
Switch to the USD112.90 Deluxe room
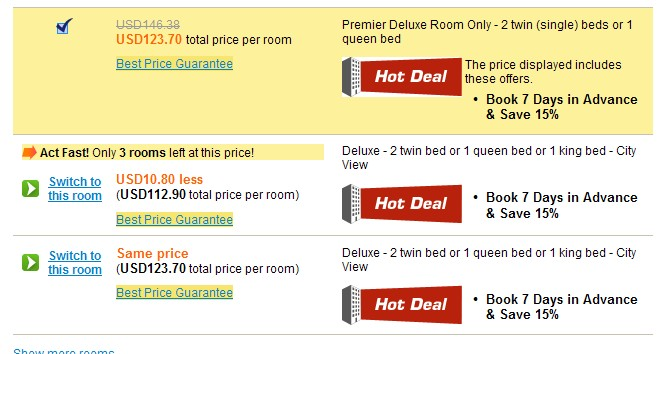[75, 188]
